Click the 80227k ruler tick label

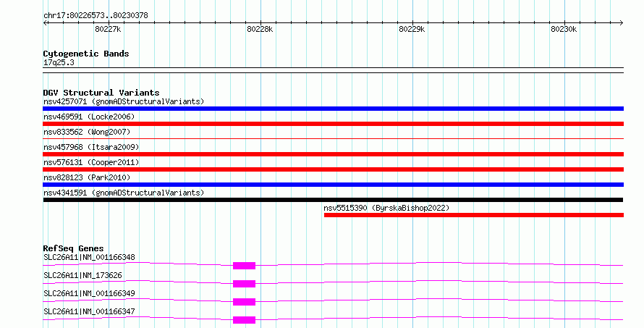click(108, 29)
